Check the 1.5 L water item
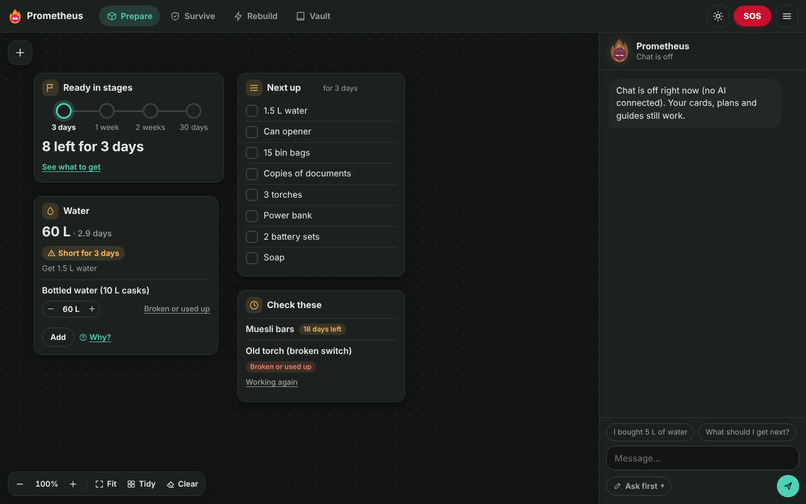 252,111
